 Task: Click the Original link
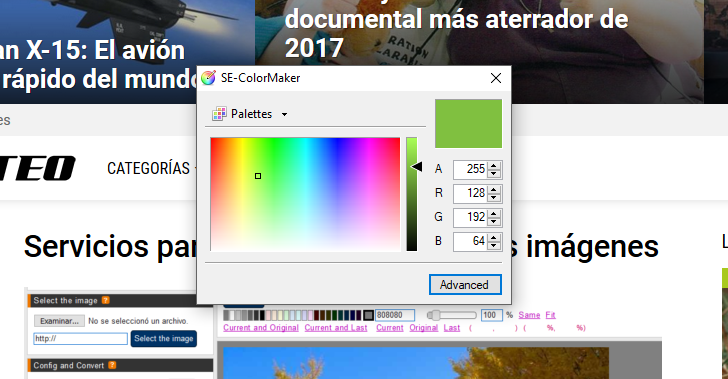coord(424,328)
